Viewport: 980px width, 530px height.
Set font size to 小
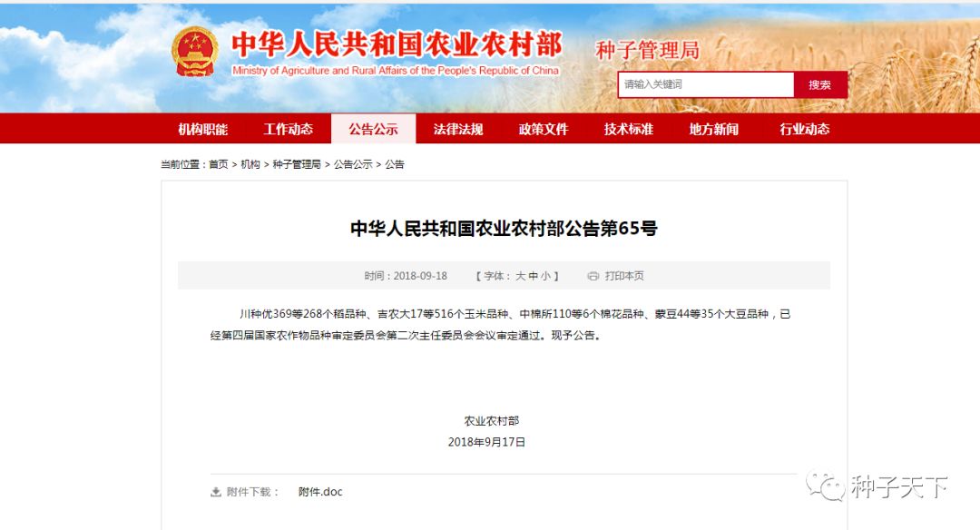545,276
